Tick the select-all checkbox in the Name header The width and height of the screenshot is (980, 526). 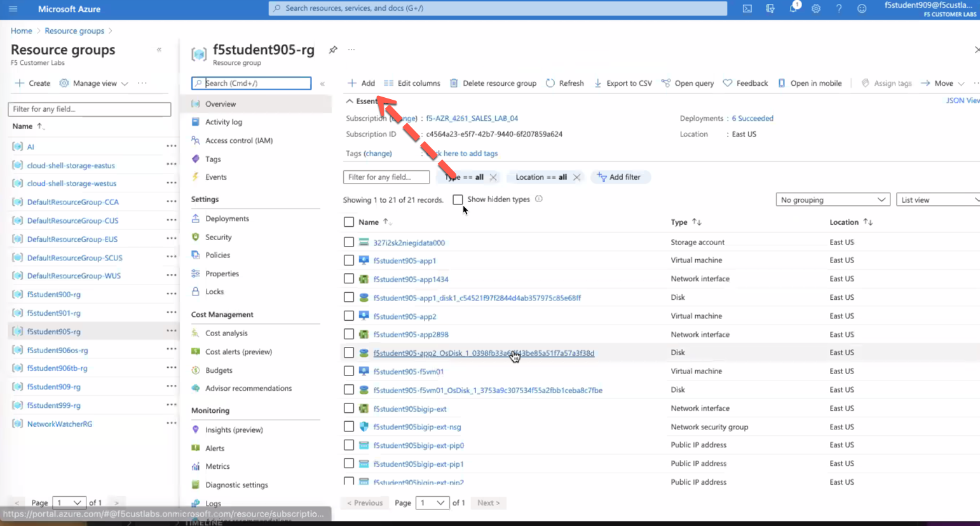349,222
